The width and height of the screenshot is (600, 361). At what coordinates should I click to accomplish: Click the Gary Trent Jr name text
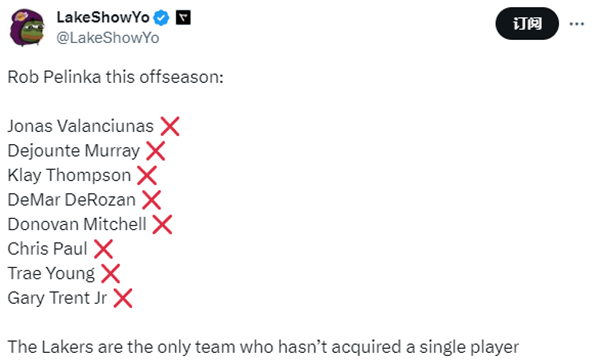57,298
